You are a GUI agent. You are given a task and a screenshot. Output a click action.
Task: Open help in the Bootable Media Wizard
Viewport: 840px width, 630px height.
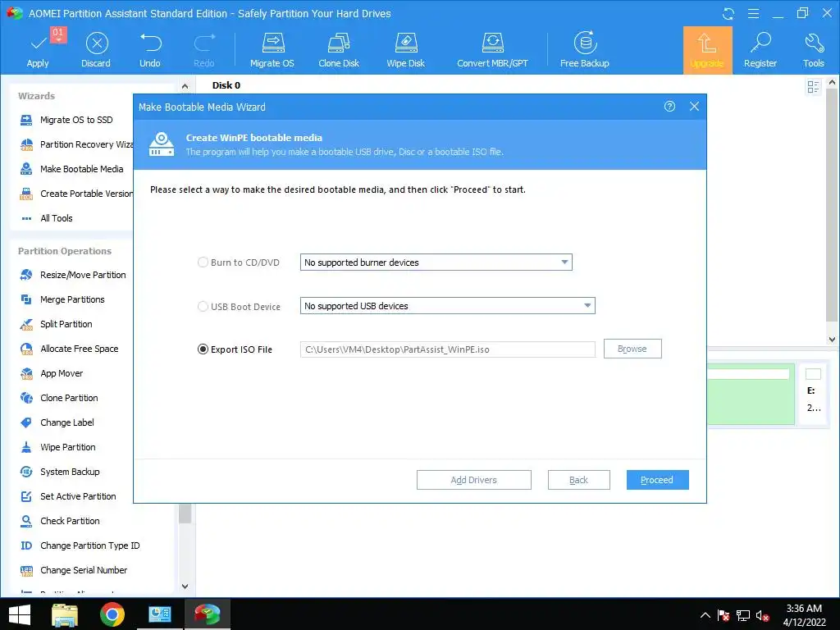point(669,106)
